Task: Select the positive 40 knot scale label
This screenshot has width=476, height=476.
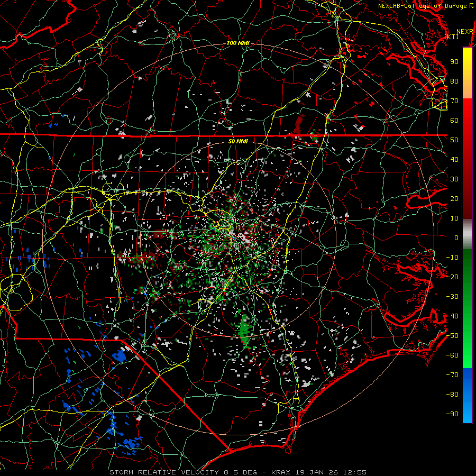Action: tap(454, 160)
